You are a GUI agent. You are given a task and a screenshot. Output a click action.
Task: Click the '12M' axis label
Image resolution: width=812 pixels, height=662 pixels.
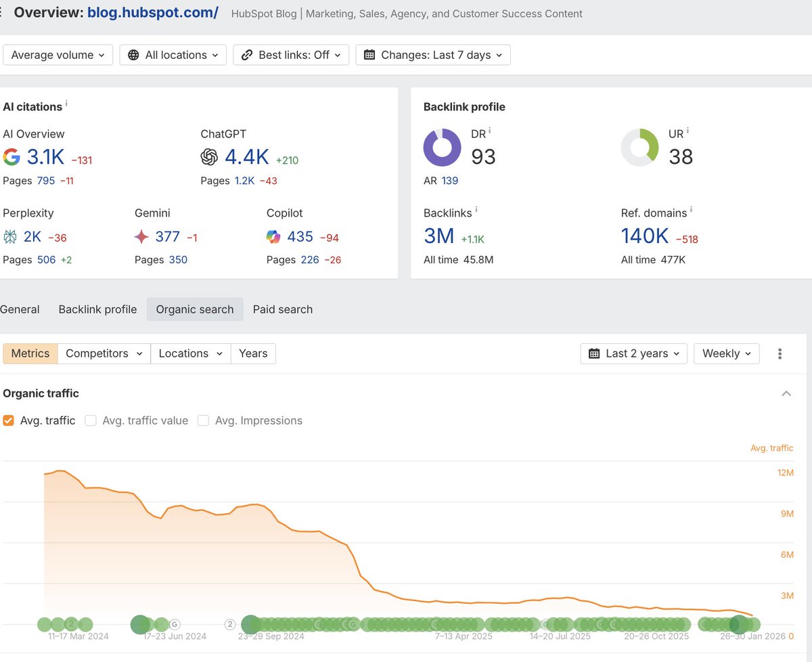tap(786, 472)
